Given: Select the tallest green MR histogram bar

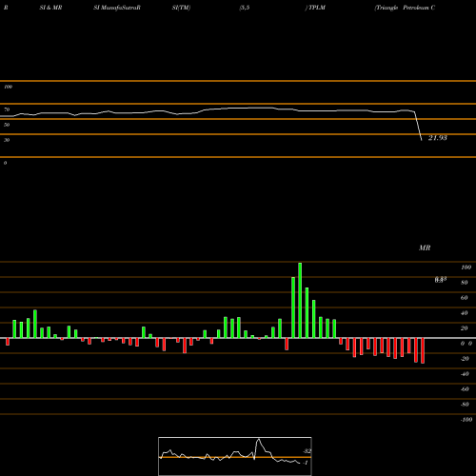Looking at the screenshot, I should tap(300, 300).
